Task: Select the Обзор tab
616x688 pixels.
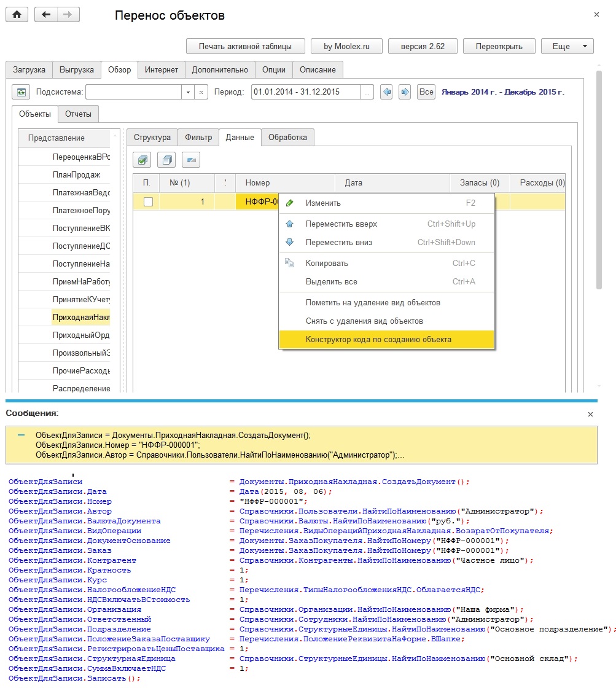Action: point(119,70)
